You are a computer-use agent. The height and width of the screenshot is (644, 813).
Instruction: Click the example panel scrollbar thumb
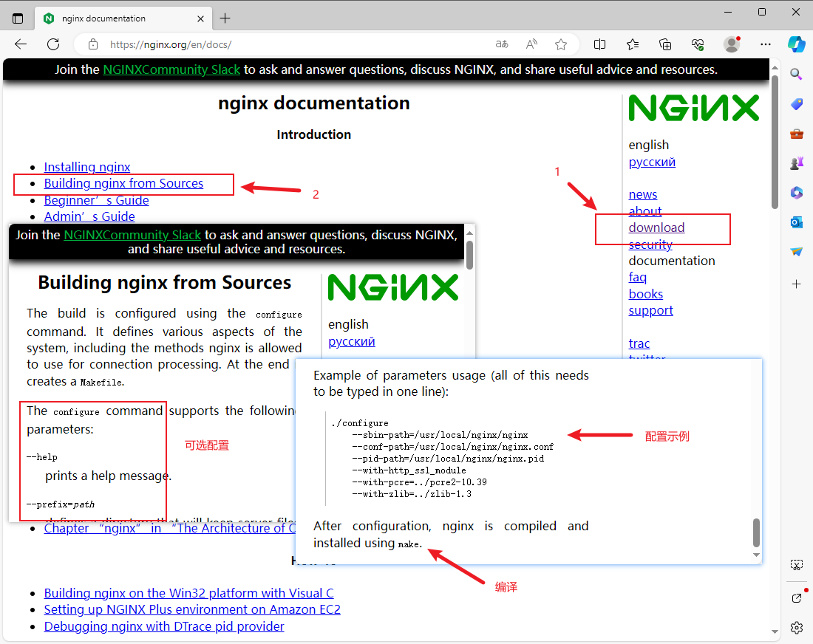pos(756,532)
